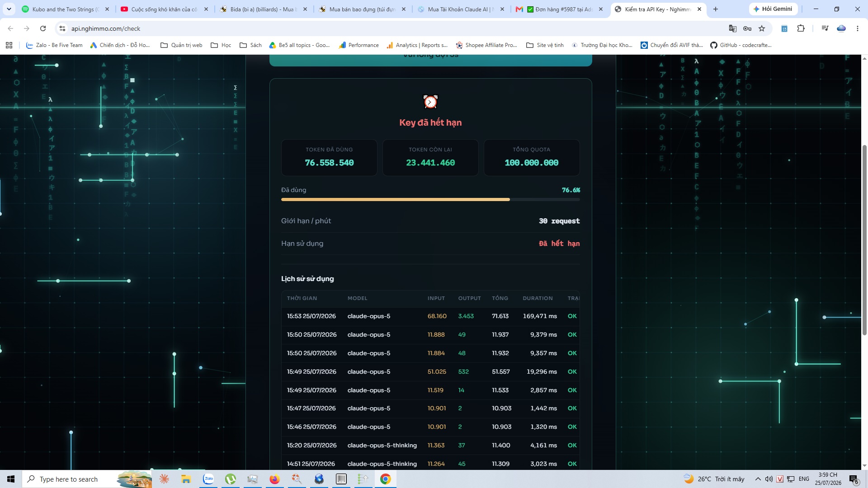
Task: Open the taskbar clock and date
Action: (x=828, y=479)
